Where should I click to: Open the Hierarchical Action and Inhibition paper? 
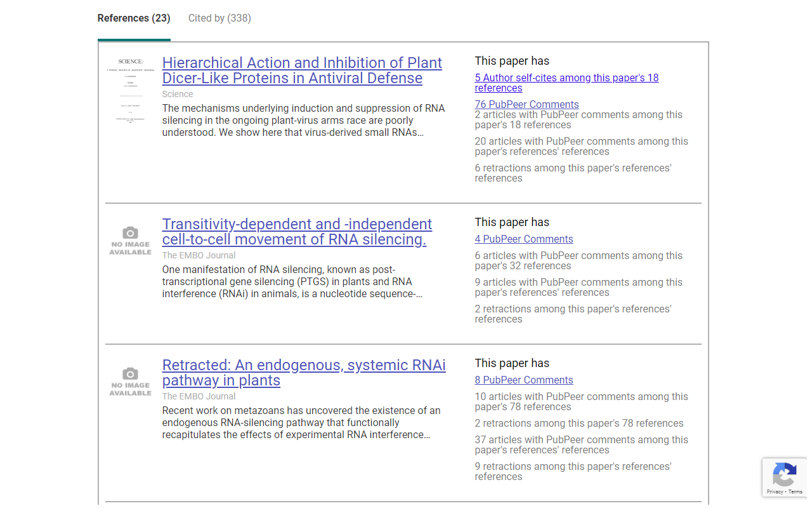click(x=302, y=70)
